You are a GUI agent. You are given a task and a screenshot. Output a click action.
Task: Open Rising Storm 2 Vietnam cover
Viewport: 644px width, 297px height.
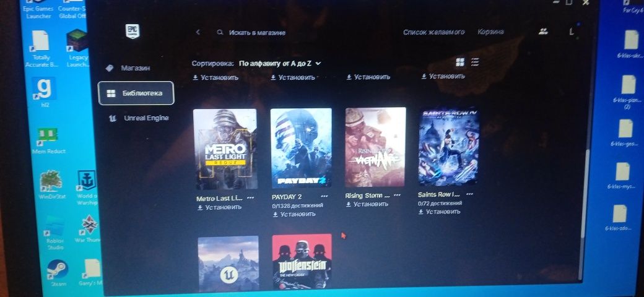click(375, 147)
